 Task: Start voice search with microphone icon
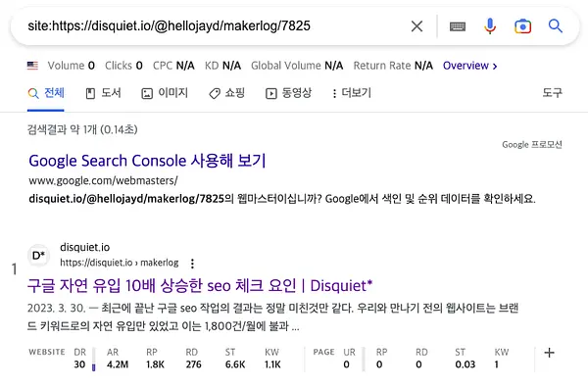point(490,25)
